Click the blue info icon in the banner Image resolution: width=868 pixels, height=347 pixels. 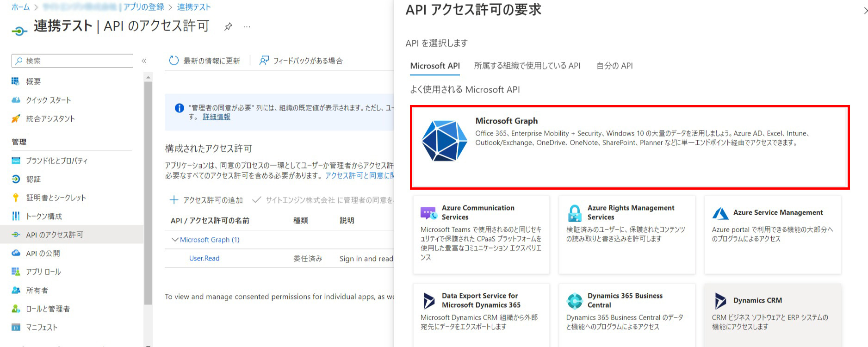(180, 108)
